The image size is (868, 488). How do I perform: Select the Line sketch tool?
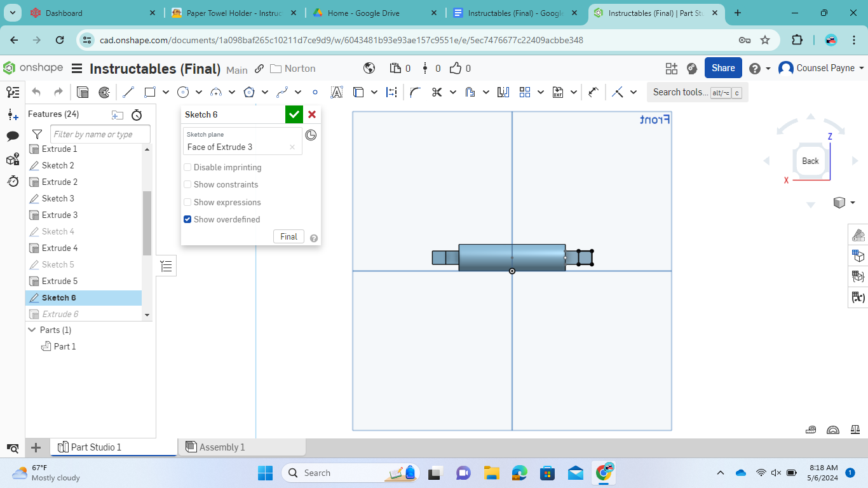128,92
